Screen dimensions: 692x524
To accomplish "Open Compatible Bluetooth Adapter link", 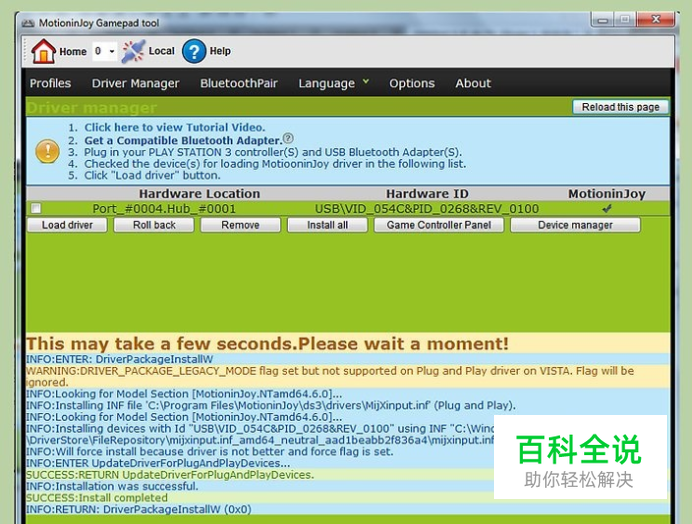I will (x=183, y=140).
